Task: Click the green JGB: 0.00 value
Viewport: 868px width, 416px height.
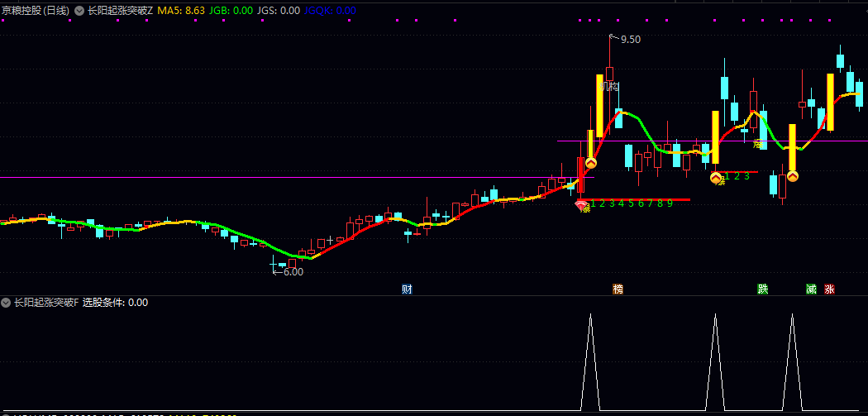Action: tap(231, 11)
